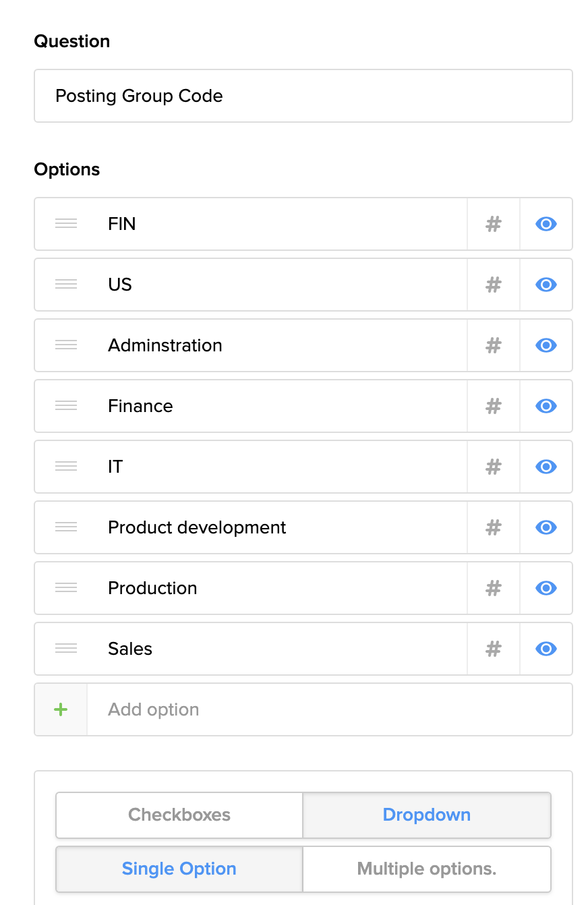Edit the Finance option text
The height and width of the screenshot is (905, 588).
pyautogui.click(x=283, y=406)
